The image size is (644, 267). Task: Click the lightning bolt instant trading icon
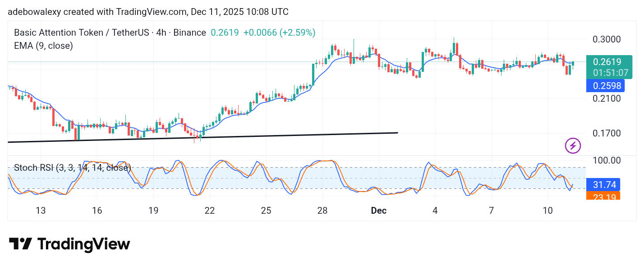click(x=572, y=145)
